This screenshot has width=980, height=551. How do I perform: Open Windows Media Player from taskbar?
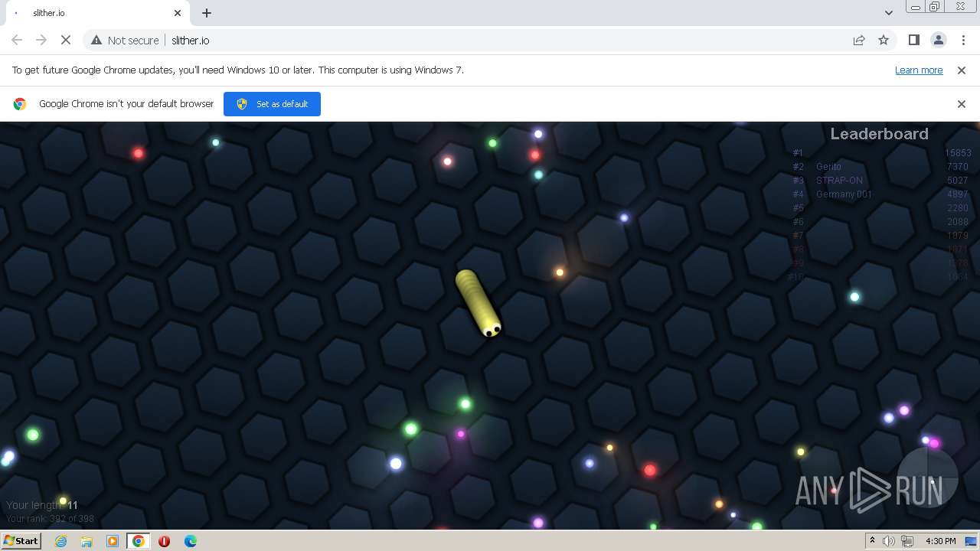[113, 541]
